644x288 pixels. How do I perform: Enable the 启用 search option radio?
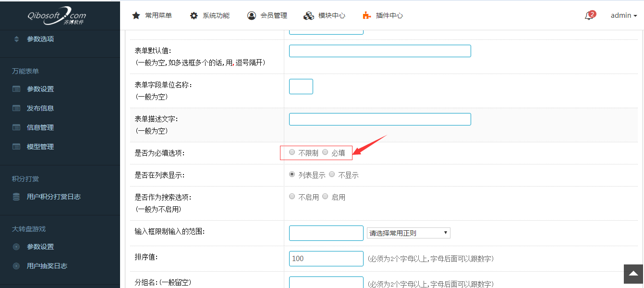pyautogui.click(x=325, y=197)
